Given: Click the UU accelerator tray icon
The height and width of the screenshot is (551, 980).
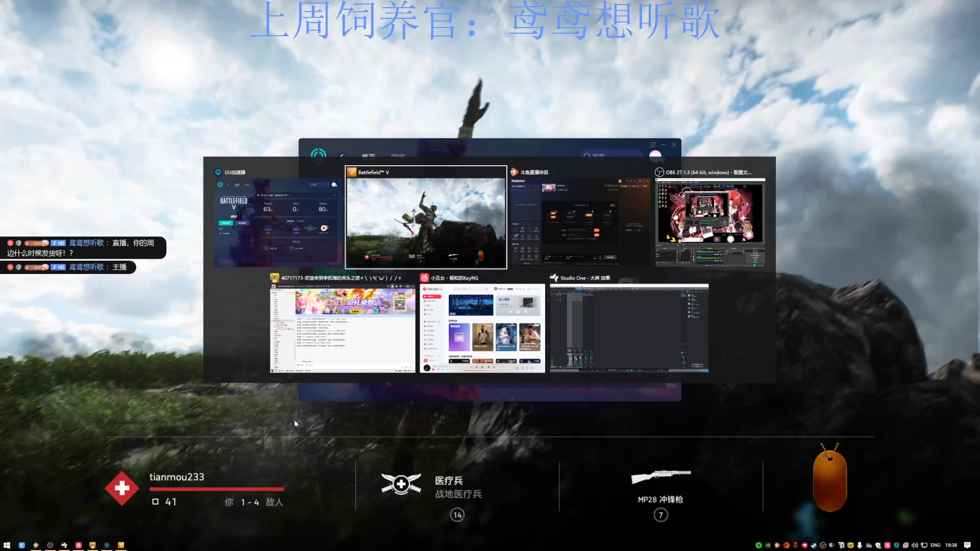Looking at the screenshot, I should pos(896,545).
